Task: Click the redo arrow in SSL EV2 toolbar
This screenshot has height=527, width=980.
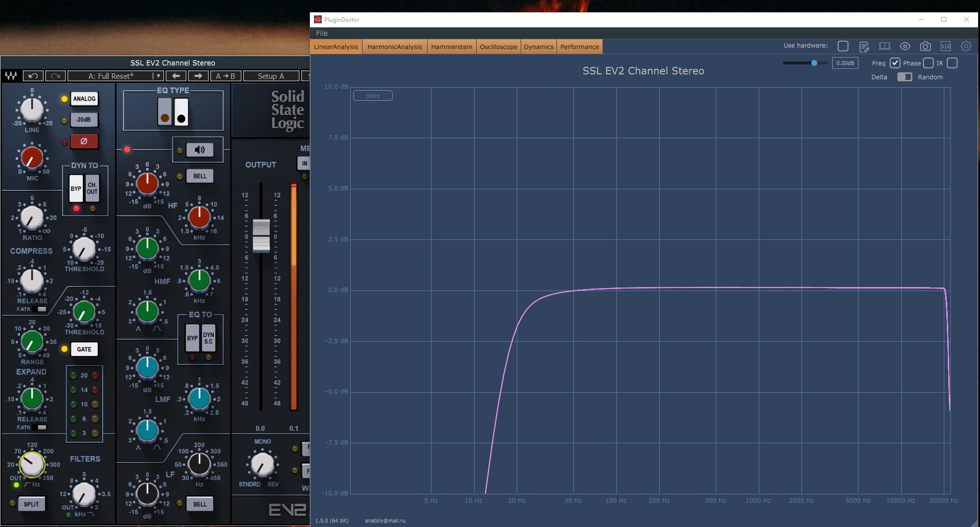Action: [x=56, y=76]
